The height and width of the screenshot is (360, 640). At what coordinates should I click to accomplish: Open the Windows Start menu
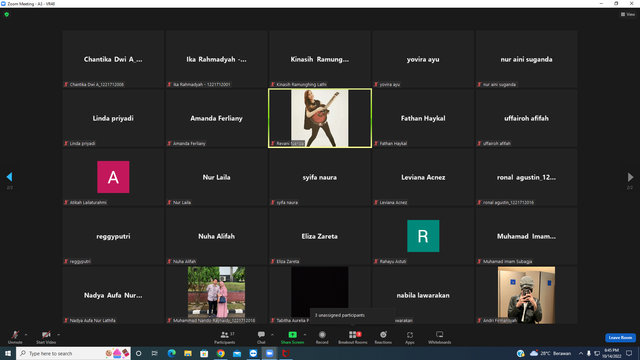8,353
